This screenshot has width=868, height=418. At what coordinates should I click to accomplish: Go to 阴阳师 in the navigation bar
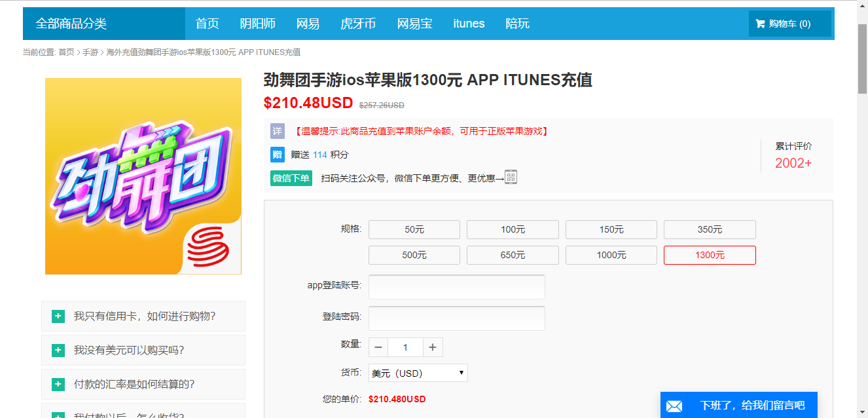point(257,24)
